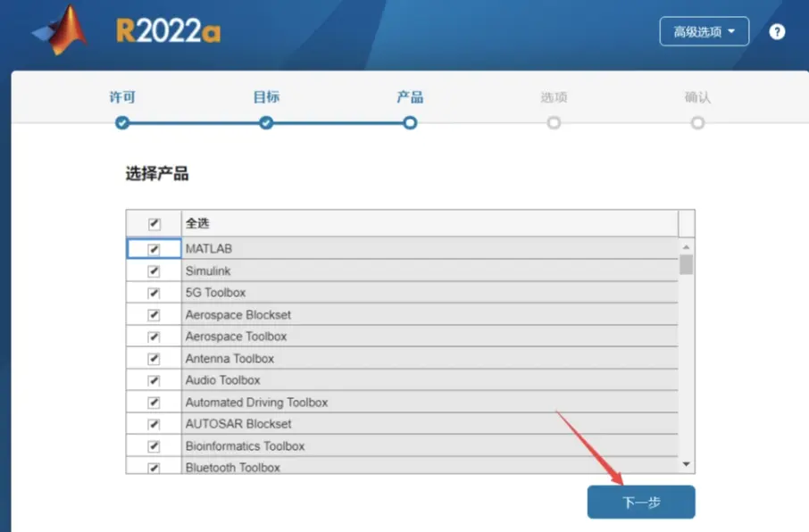The height and width of the screenshot is (532, 809).
Task: Click the MATLAB logo icon
Action: point(61,30)
